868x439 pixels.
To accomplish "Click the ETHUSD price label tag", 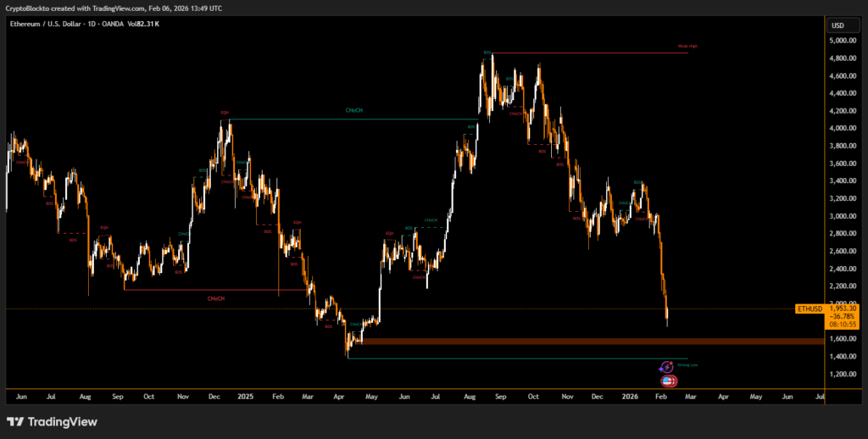I will pos(810,309).
